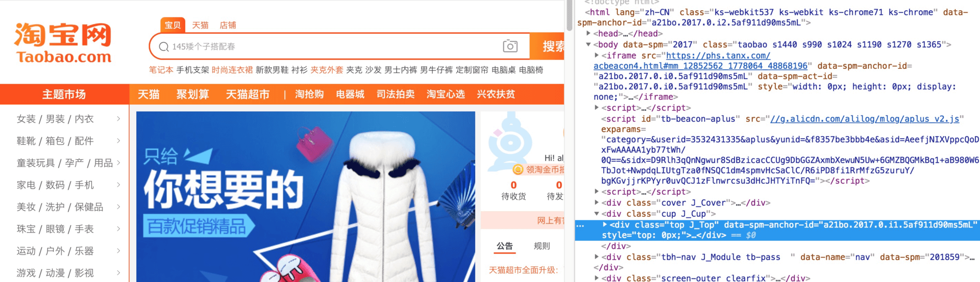Expand the head element node
Screen dimensions: 980x282
(589, 34)
